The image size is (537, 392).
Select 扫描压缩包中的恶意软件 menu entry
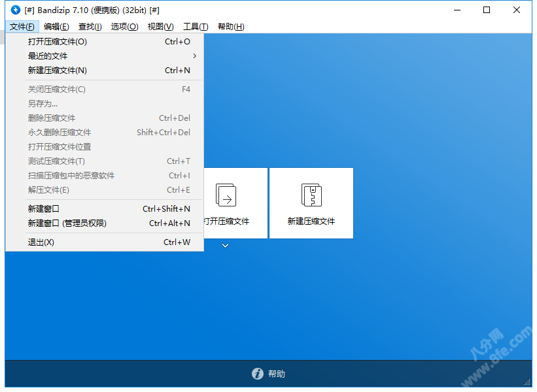pyautogui.click(x=105, y=176)
